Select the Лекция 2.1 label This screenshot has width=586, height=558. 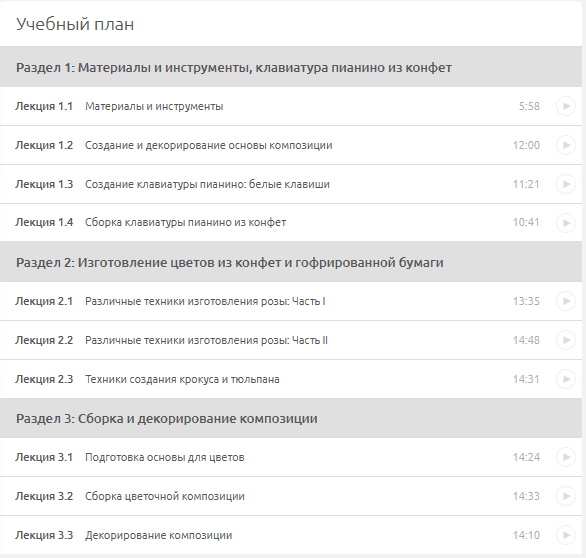[44, 301]
